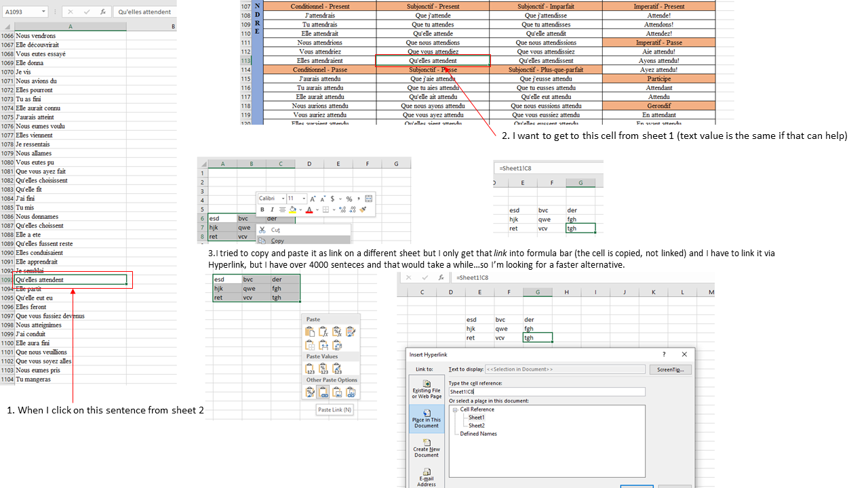Image resolution: width=868 pixels, height=488 pixels.
Task: Apply Comma Style from mini toolbar
Action: [x=359, y=199]
